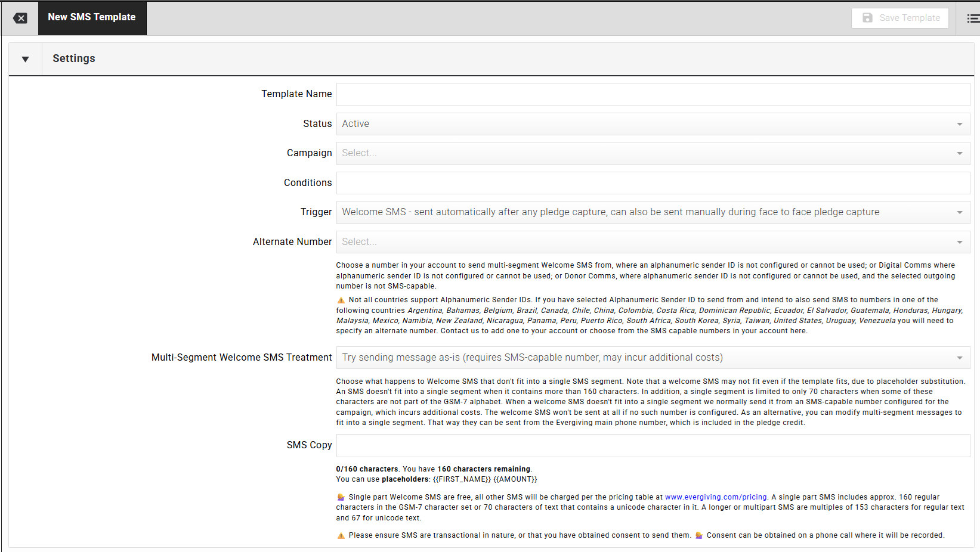Click the person icon before Consent can be obtained
The width and height of the screenshot is (980, 552).
[x=698, y=535]
